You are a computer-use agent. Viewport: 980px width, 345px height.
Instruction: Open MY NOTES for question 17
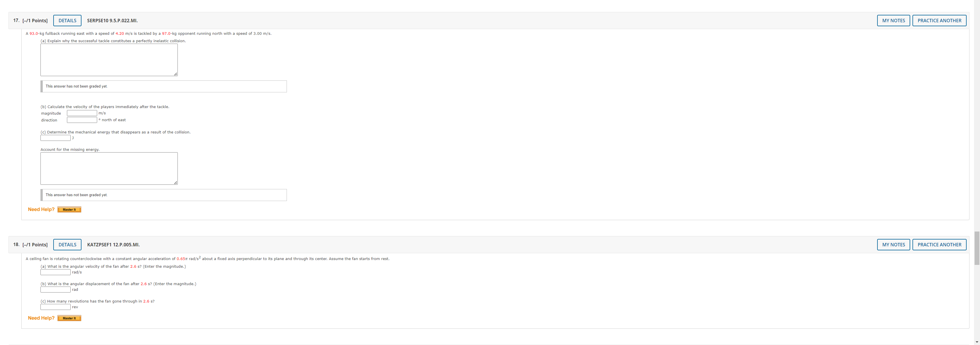893,21
